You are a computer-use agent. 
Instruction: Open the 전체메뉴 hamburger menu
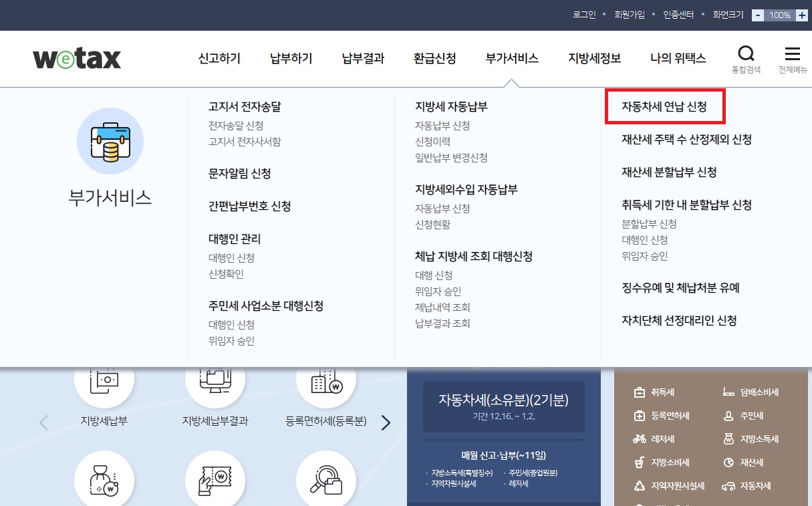click(792, 53)
